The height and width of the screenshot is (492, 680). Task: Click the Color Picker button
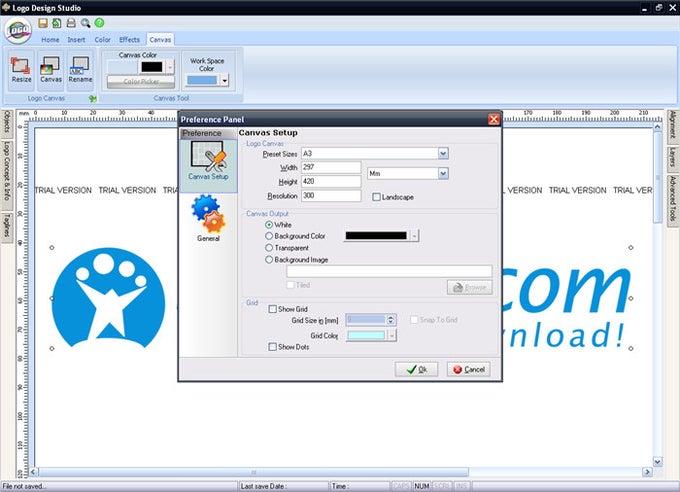(x=141, y=81)
